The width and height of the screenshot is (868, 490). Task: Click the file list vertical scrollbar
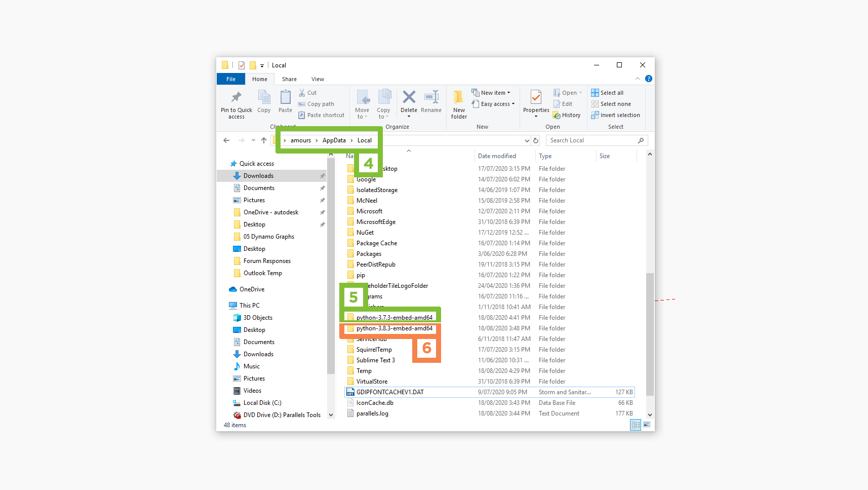650,334
